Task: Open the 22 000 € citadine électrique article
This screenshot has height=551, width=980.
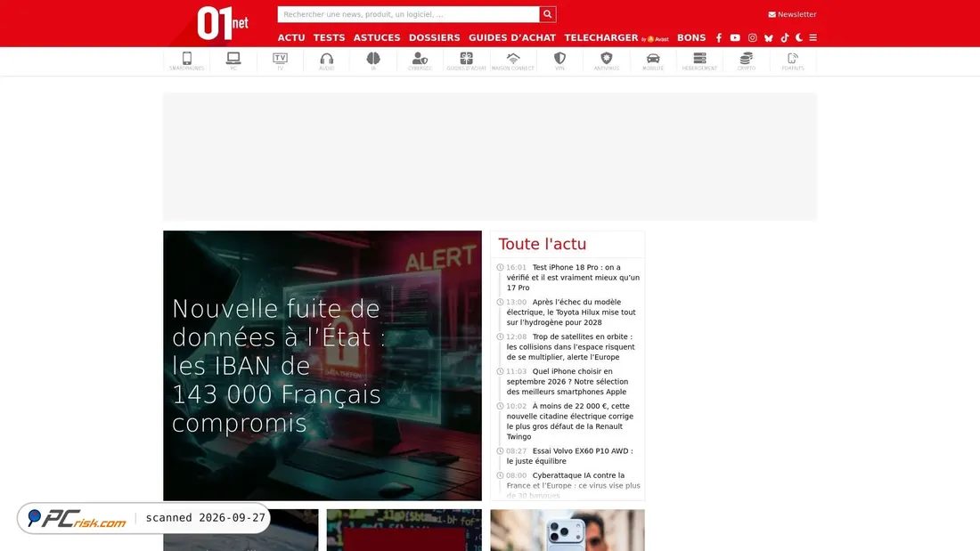Action: coord(569,421)
